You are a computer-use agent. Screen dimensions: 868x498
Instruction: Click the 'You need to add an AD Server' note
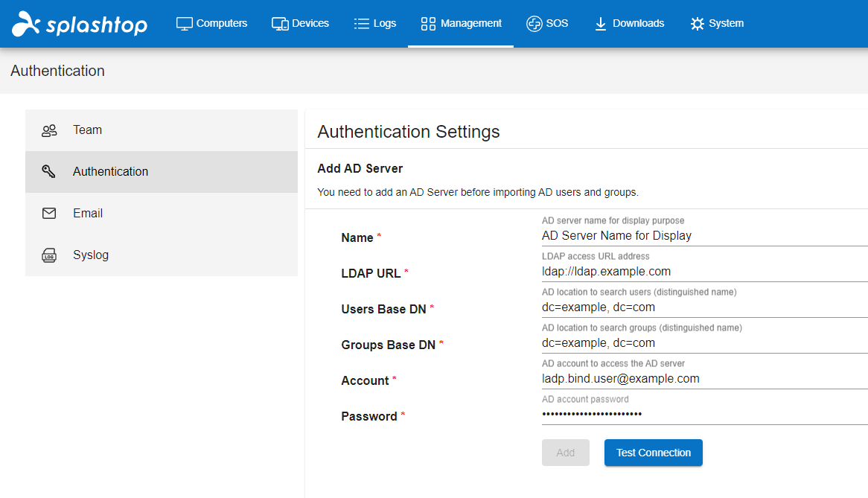pyautogui.click(x=478, y=193)
